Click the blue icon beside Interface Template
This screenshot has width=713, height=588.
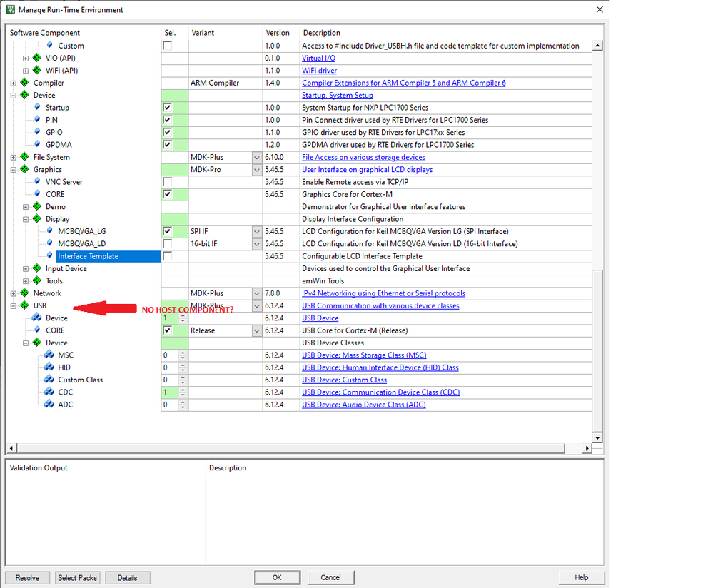click(49, 255)
